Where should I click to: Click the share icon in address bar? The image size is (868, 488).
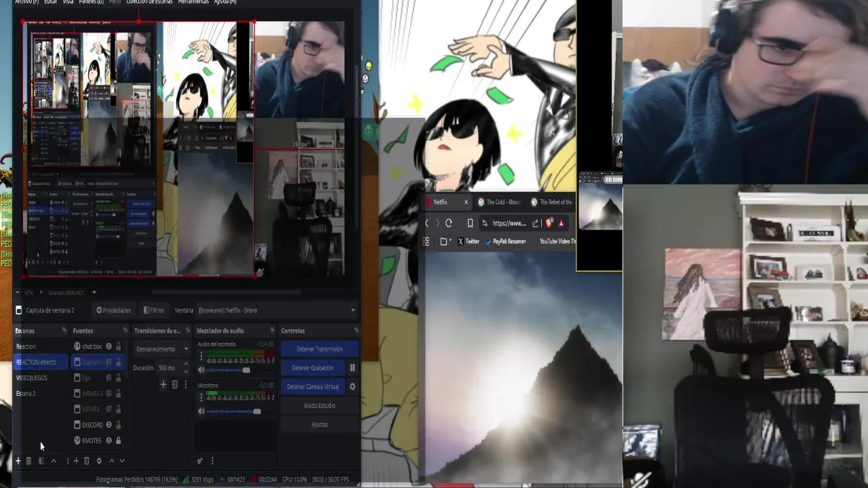coord(535,223)
